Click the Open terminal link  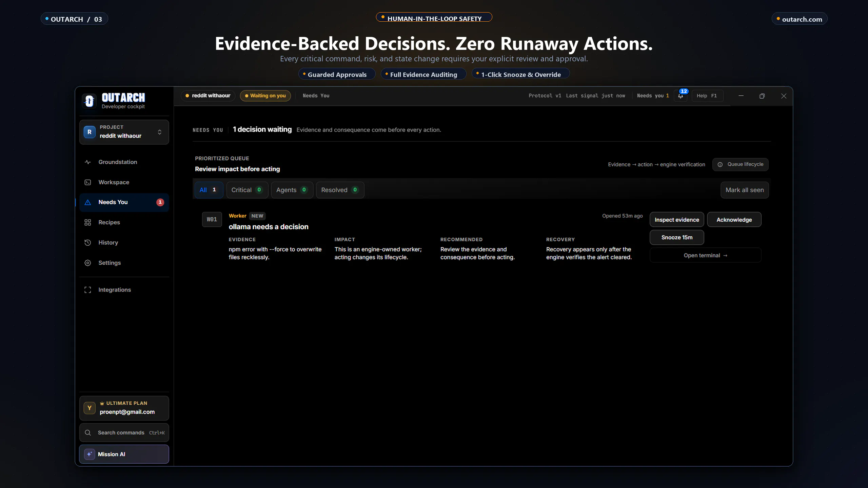[x=705, y=255]
